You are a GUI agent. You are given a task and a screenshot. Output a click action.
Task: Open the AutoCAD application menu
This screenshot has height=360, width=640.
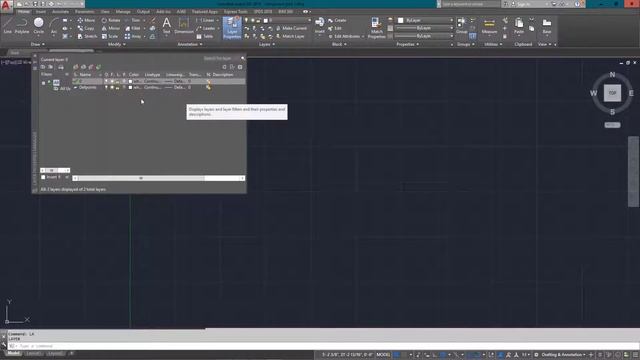pos(6,5)
